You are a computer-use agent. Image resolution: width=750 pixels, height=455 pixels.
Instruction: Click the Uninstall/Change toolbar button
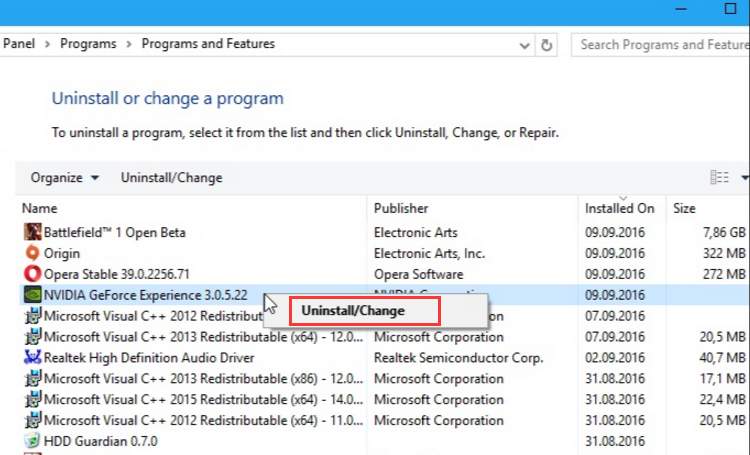tap(171, 178)
